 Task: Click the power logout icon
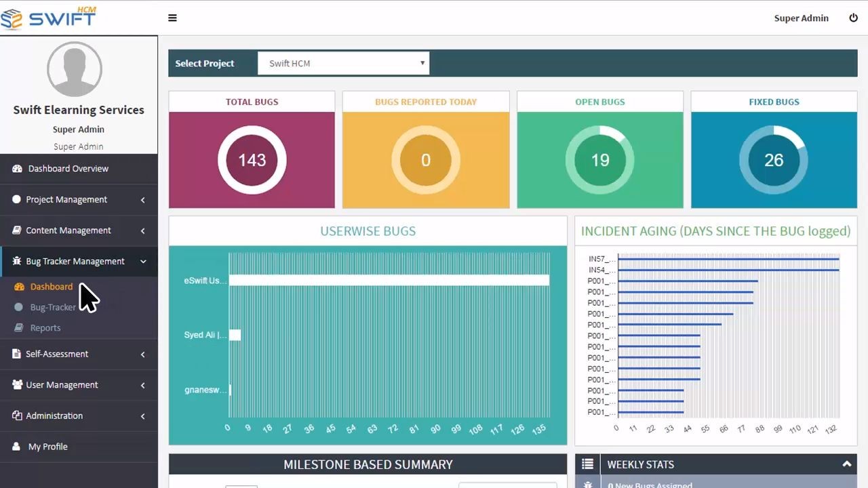[853, 18]
